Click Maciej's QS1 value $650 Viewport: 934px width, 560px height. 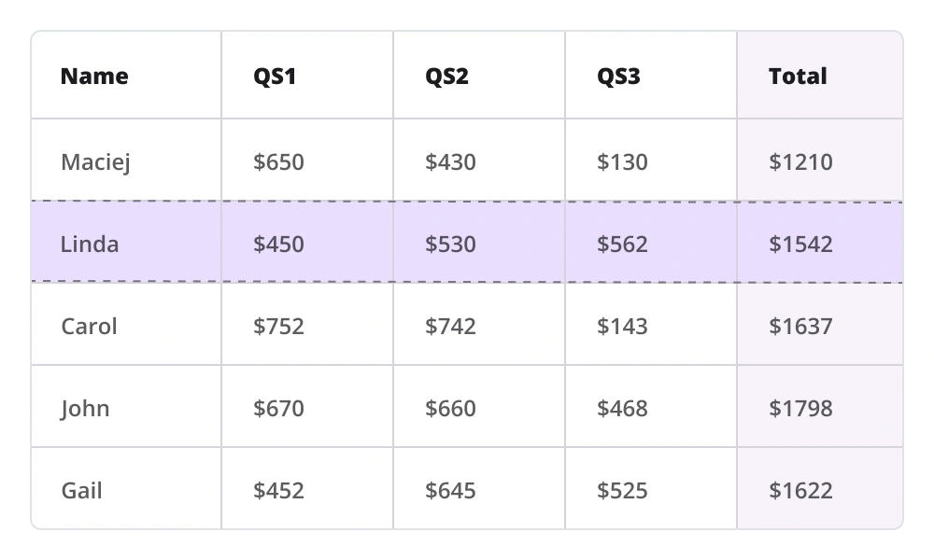click(278, 162)
